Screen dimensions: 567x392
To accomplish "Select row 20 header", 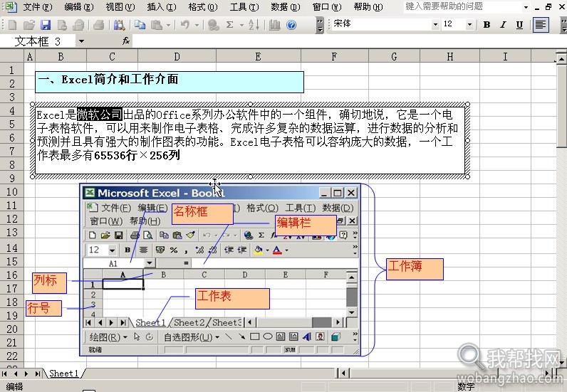I will click(x=12, y=329).
